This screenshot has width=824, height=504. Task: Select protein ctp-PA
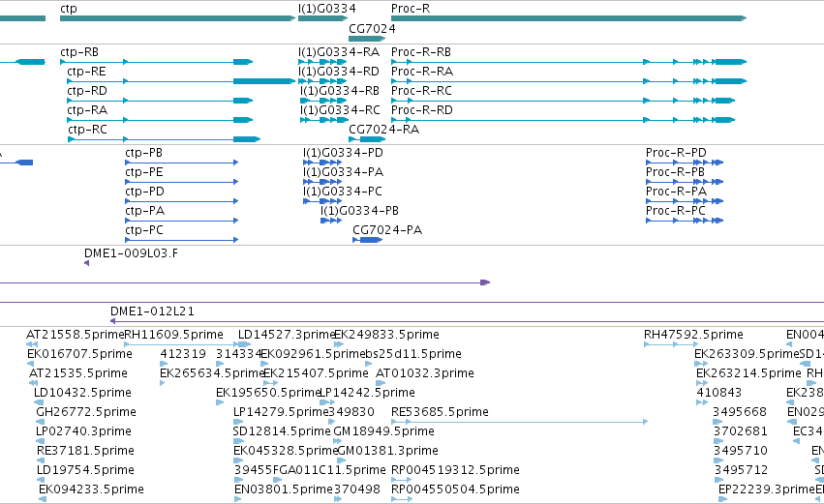pos(181,221)
